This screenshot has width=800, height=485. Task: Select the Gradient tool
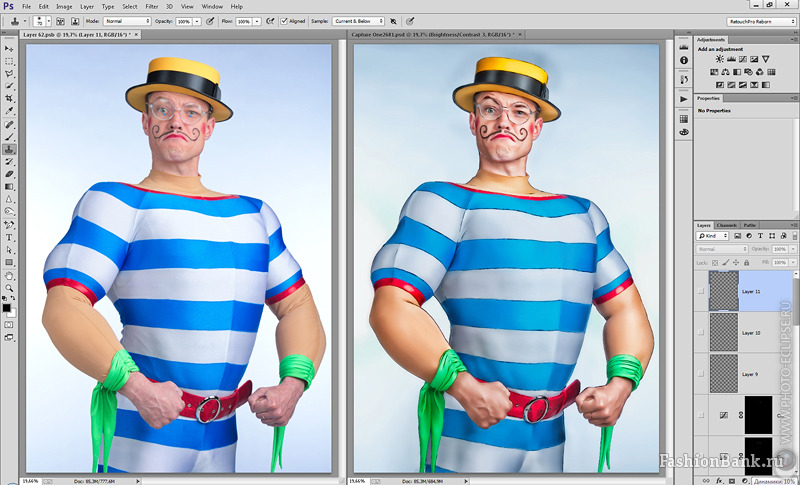point(9,187)
